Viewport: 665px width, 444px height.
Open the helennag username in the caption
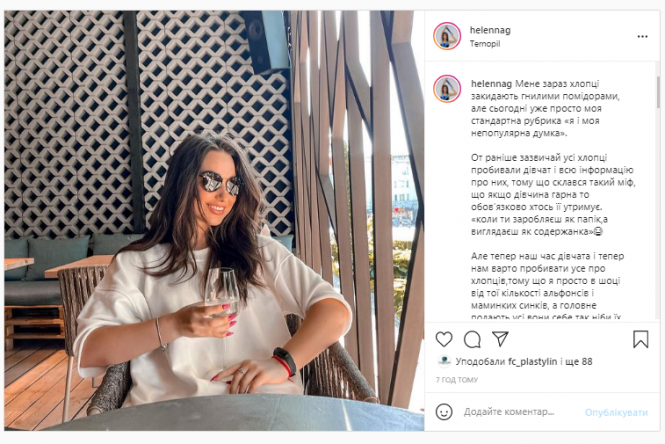(x=491, y=84)
